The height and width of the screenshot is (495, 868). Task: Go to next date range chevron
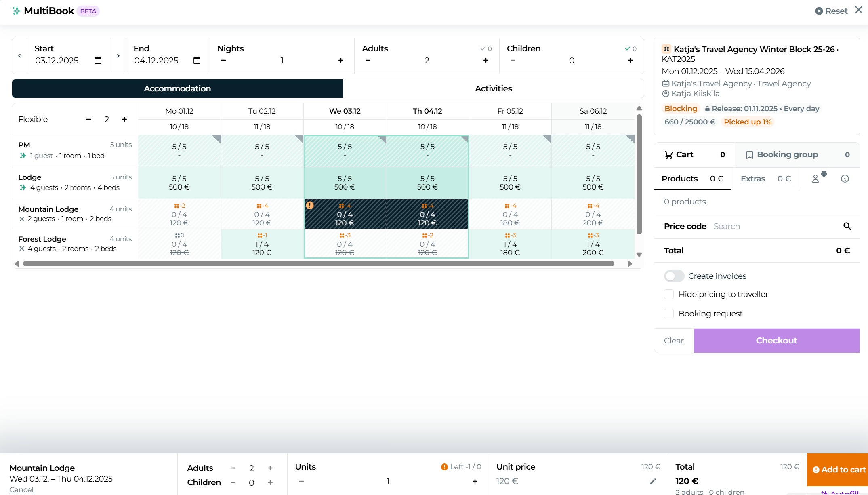[118, 56]
